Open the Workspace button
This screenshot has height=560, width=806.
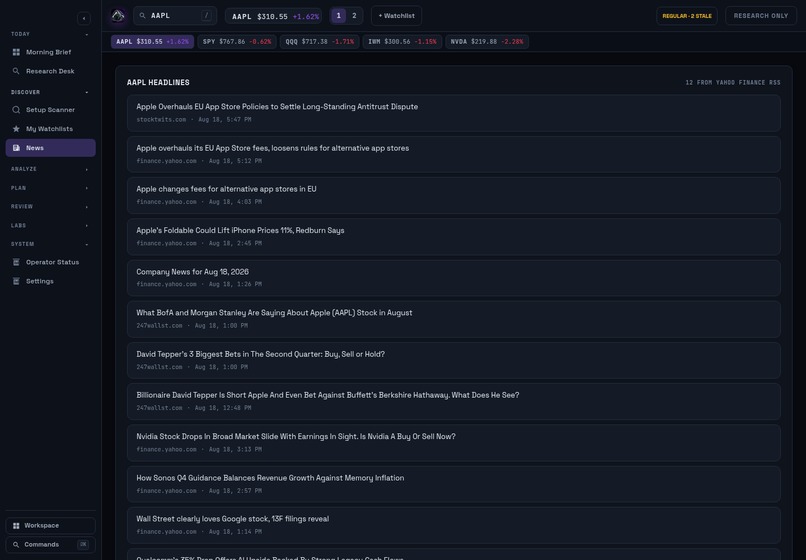(x=50, y=526)
